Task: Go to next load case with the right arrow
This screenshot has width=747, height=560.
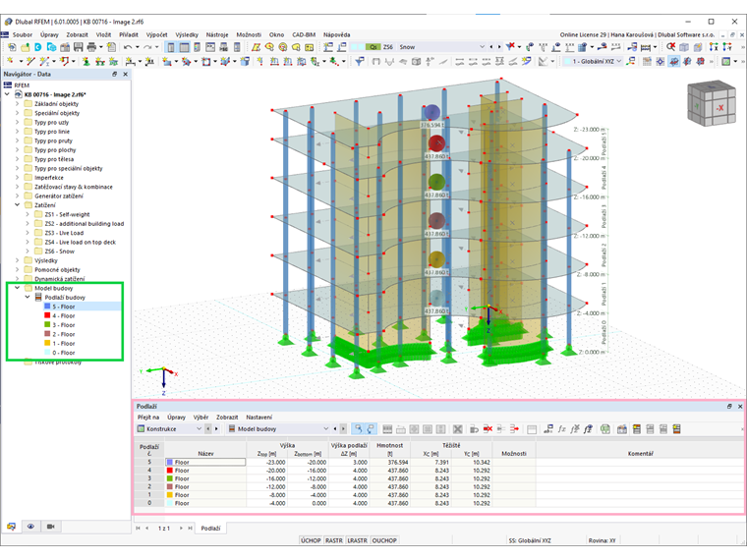Action: coord(499,47)
